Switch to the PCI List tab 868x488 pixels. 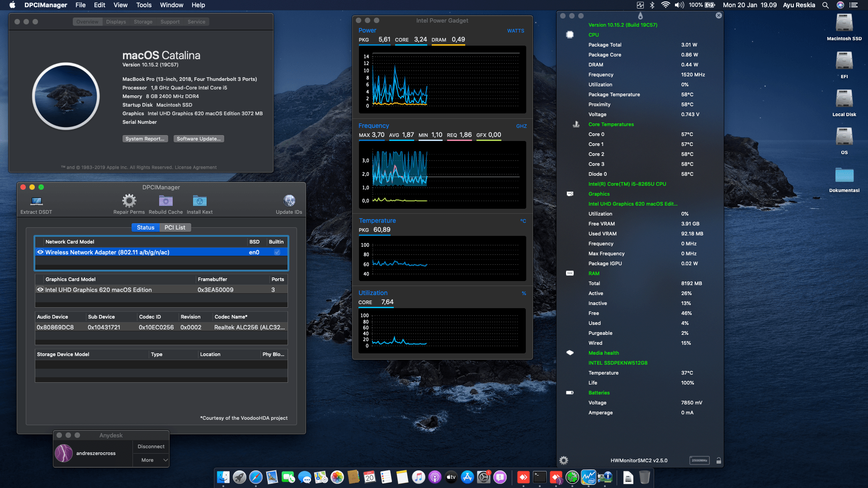pyautogui.click(x=175, y=227)
